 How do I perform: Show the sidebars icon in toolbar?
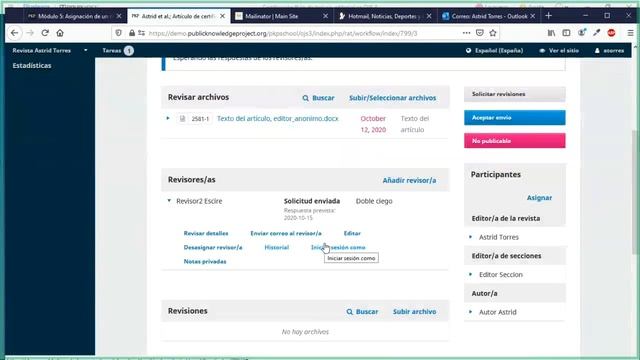[x=566, y=33]
